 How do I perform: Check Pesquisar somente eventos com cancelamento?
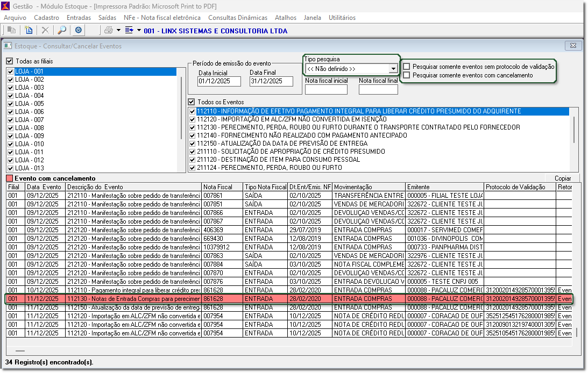click(x=407, y=75)
